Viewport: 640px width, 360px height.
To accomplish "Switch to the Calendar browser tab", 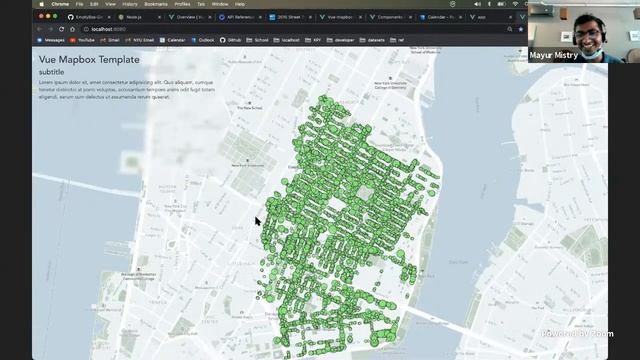I will tap(440, 17).
